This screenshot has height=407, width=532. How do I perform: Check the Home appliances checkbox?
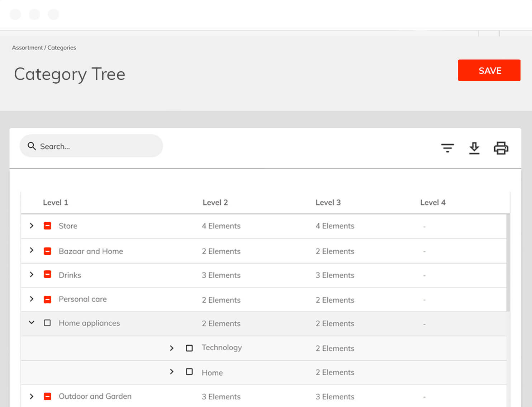click(47, 323)
